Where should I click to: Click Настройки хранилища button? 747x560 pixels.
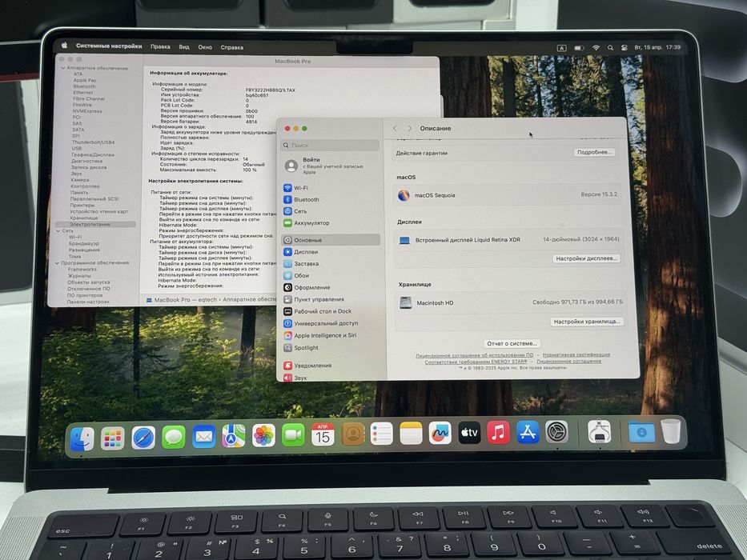(x=587, y=322)
